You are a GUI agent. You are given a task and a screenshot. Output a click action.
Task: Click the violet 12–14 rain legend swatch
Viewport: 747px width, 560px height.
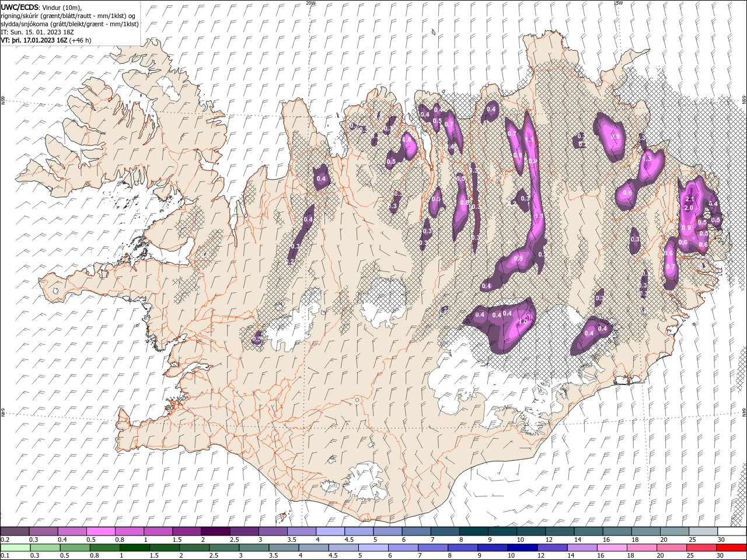552,548
